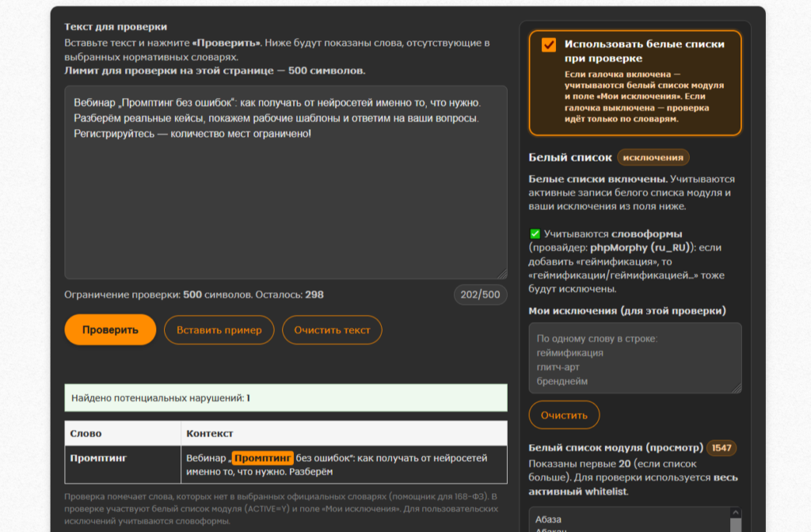Toggle the whitelist usage orange checkbox
Image resolution: width=811 pixels, height=532 pixels.
coord(549,45)
